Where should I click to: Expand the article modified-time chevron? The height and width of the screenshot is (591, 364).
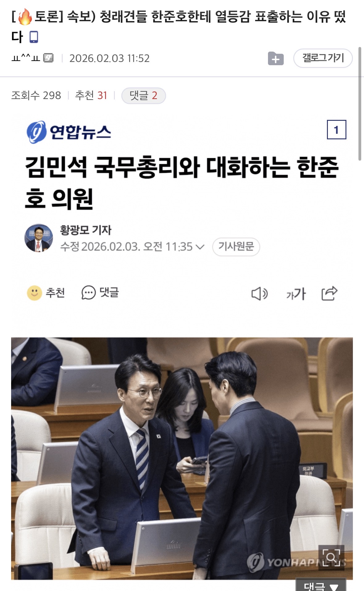click(x=200, y=247)
